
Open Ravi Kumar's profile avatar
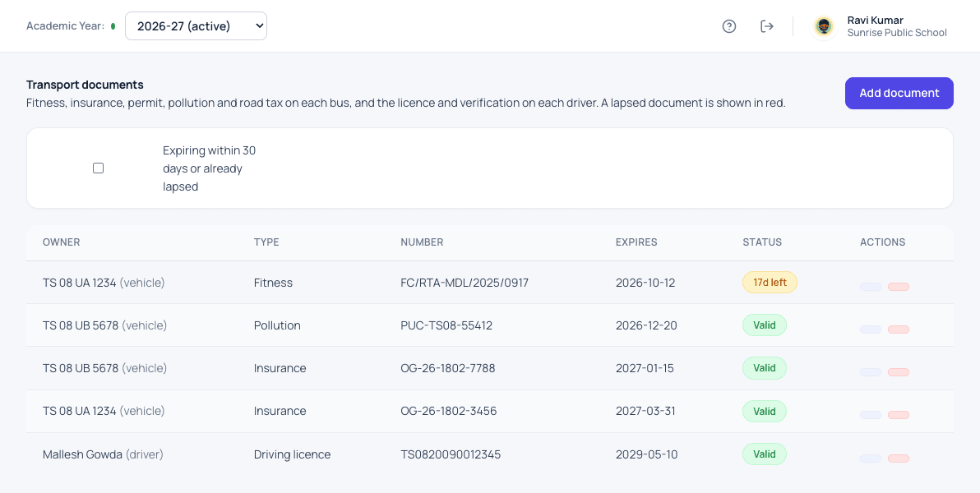point(824,26)
